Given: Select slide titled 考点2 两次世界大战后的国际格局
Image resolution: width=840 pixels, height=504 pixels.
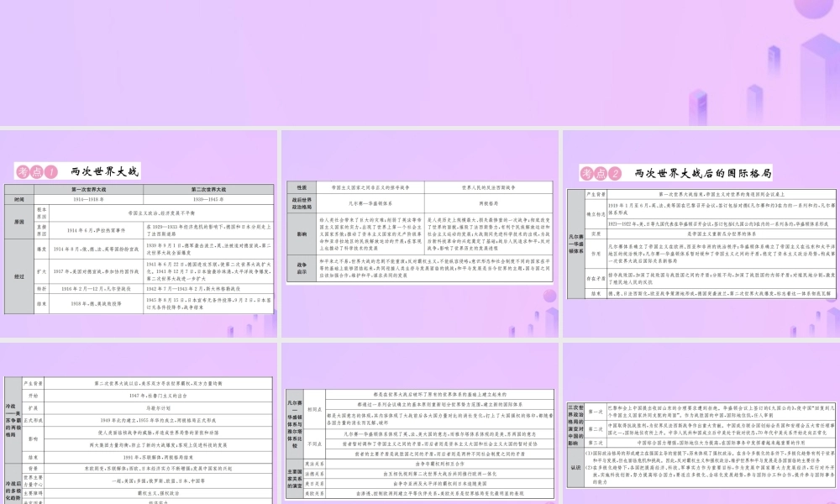Looking at the screenshot, I should click(701, 234).
